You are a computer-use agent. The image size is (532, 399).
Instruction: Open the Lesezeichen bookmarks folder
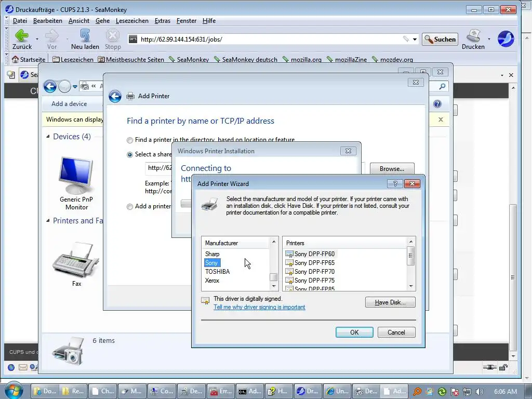coord(73,59)
